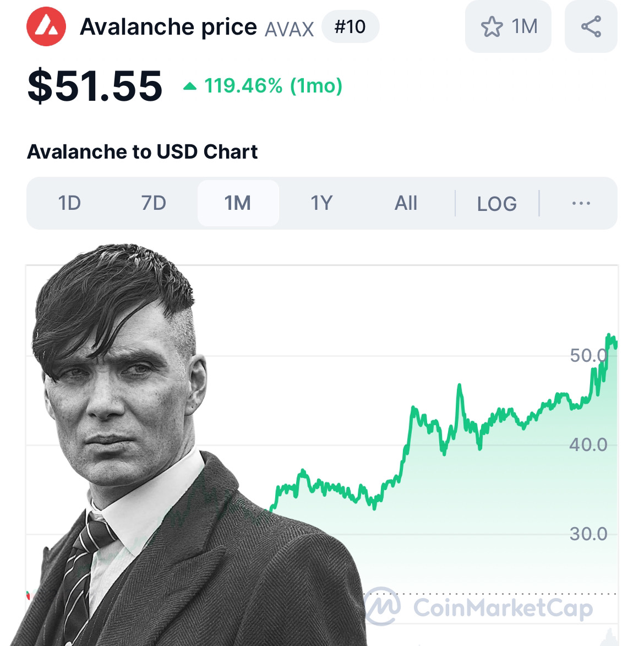This screenshot has height=646, width=644.
Task: Click the $51.55 price value
Action: click(95, 86)
